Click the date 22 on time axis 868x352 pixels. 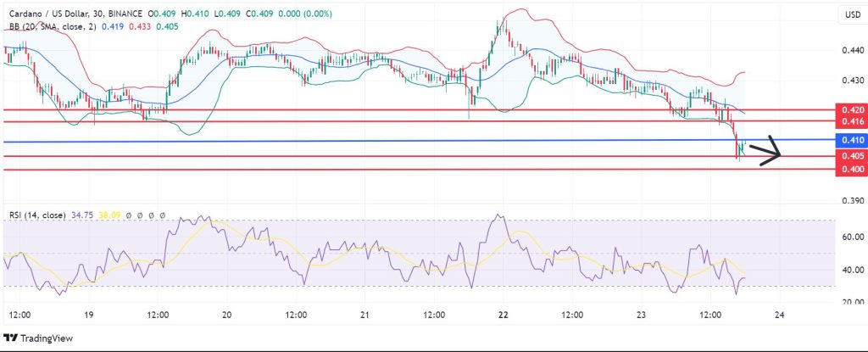503,314
